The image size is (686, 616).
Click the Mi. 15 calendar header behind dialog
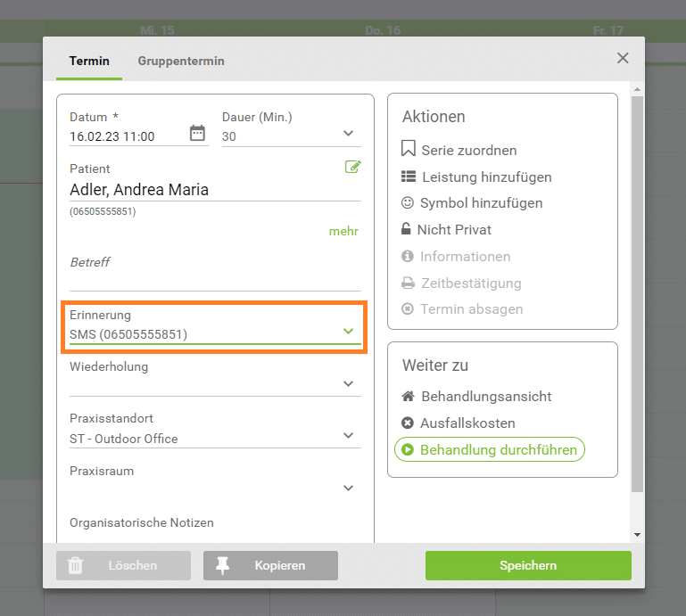click(157, 30)
